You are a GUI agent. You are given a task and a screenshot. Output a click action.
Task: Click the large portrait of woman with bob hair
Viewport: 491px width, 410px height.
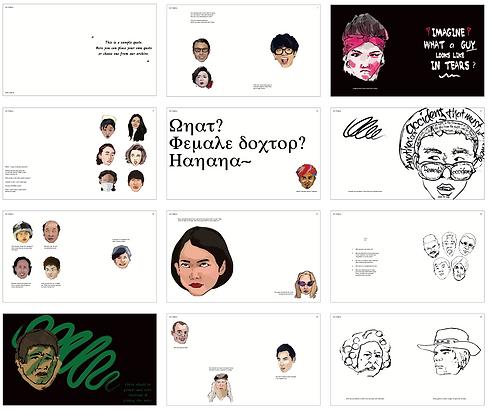[202, 261]
